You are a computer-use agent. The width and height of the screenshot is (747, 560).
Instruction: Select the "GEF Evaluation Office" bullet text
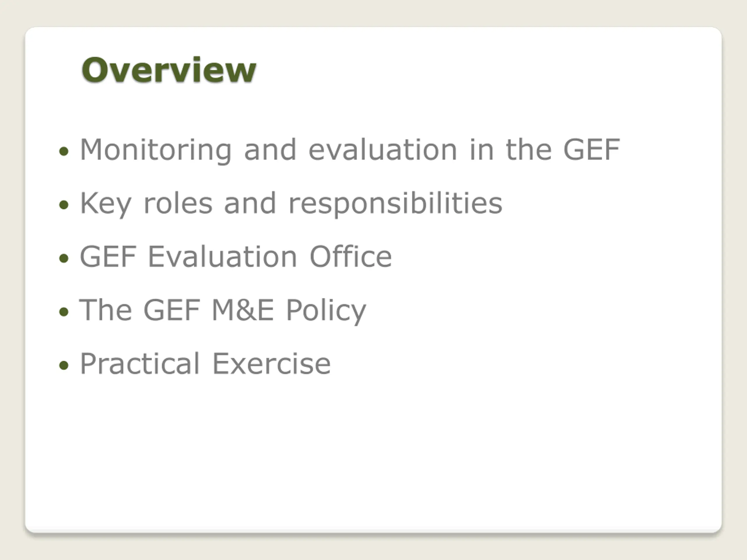click(x=236, y=257)
